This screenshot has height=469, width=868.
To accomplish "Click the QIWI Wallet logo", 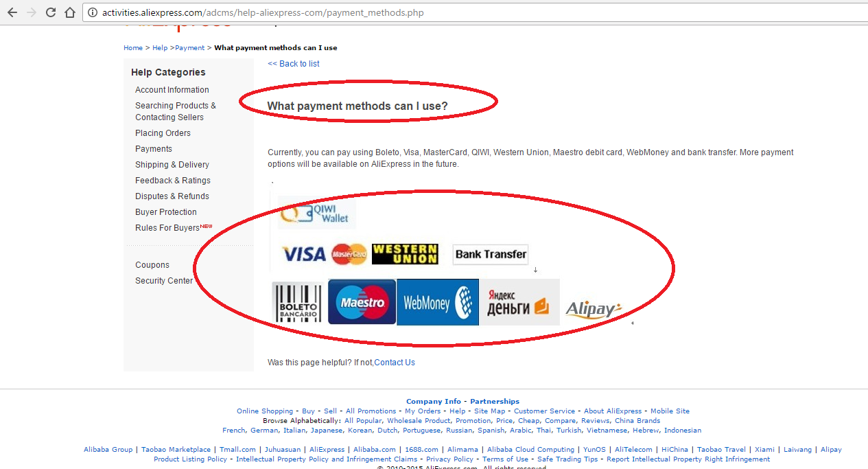I will click(318, 213).
